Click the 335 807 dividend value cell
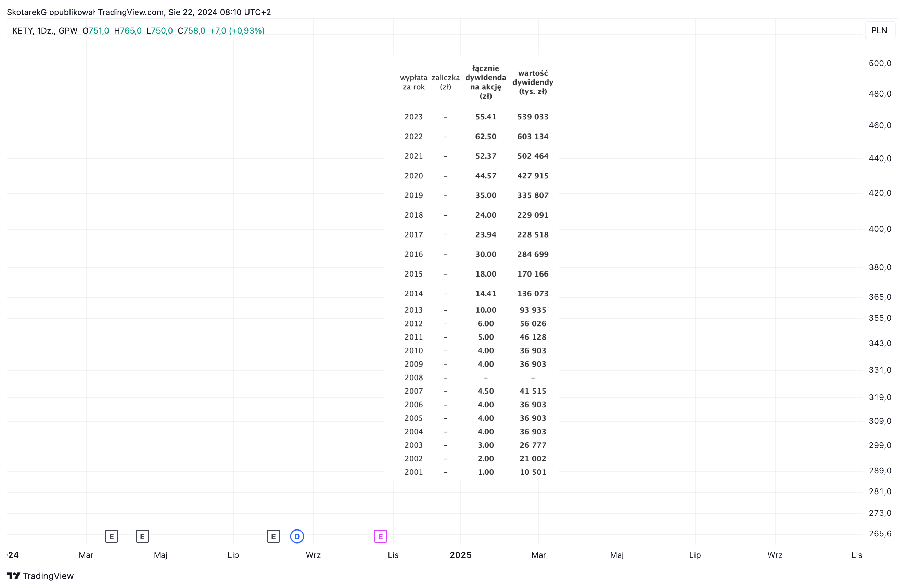This screenshot has width=905, height=588. click(x=533, y=195)
